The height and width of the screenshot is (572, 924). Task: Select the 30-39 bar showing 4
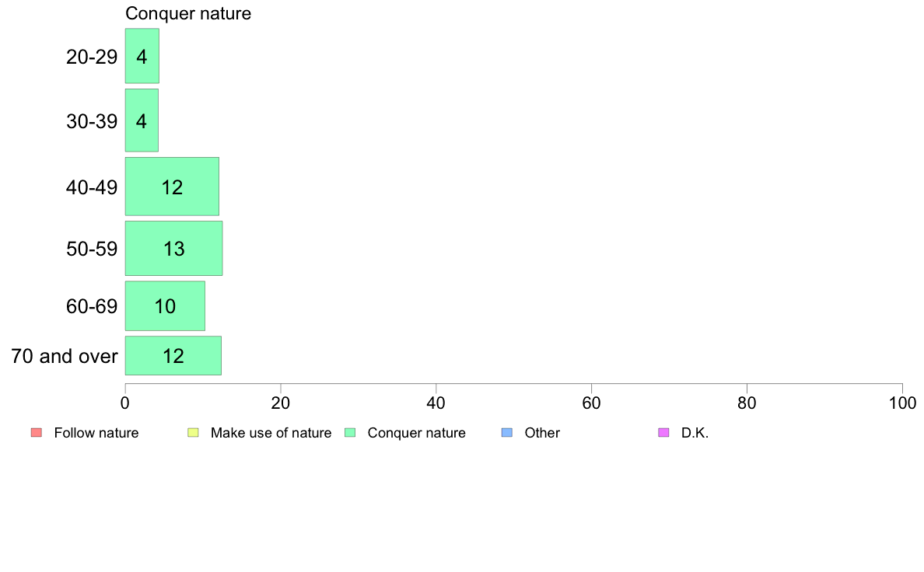pos(142,120)
